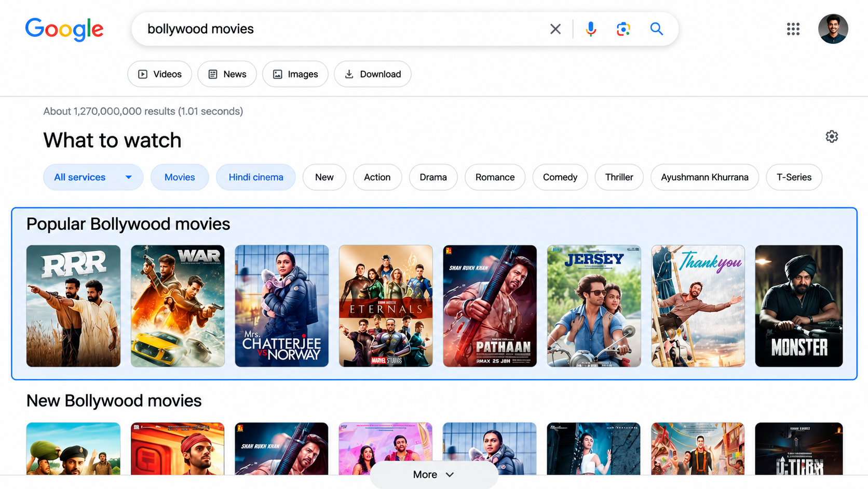Click the Popular Bollywood movies heading
Screen dimensions: 868x489
[128, 224]
